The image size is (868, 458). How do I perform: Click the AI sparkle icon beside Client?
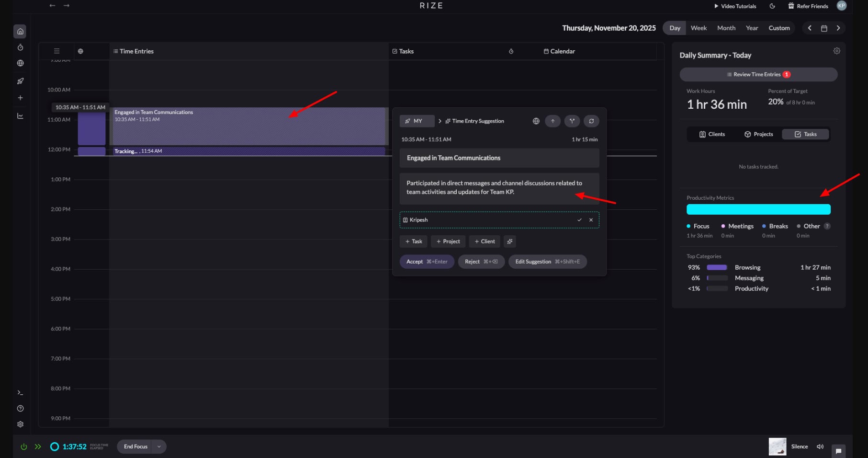pos(509,241)
